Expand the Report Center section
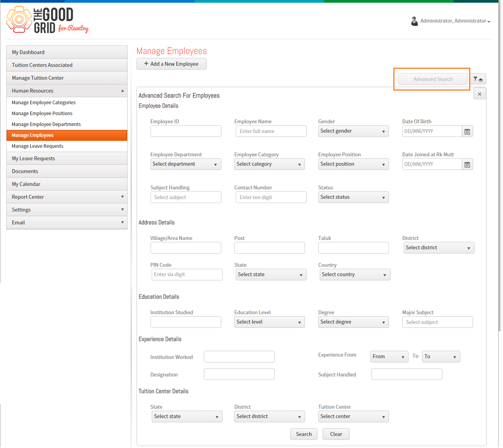 [67, 197]
